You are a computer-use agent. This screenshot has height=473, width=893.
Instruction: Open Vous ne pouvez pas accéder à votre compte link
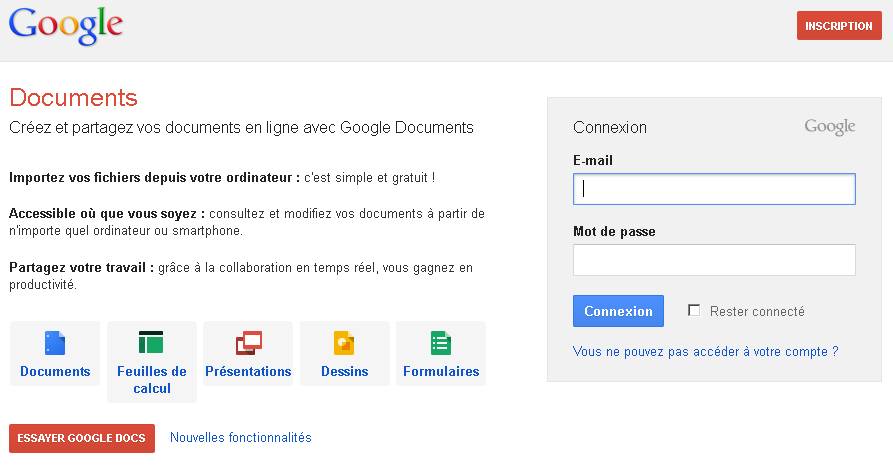click(706, 351)
